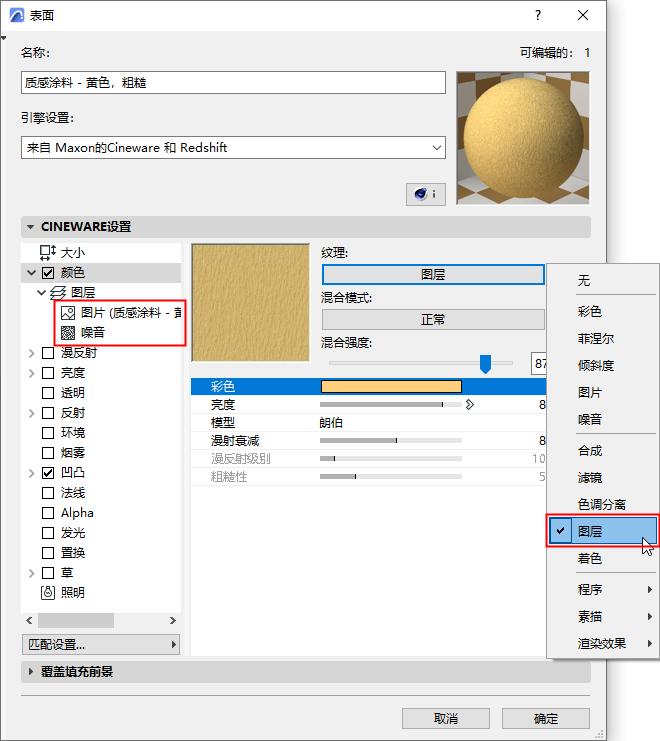This screenshot has height=741, width=660.
Task: Click the 取消 cancel button
Action: click(x=446, y=719)
